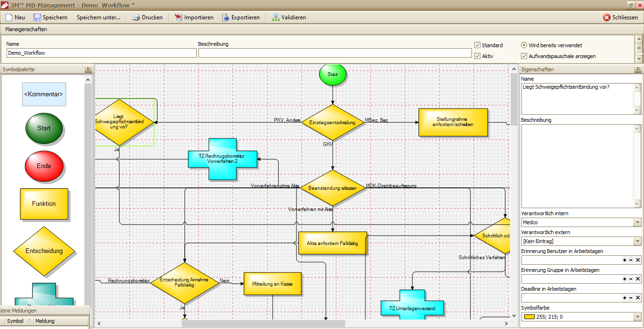Click the PKV, Andere connector label

pyautogui.click(x=287, y=120)
